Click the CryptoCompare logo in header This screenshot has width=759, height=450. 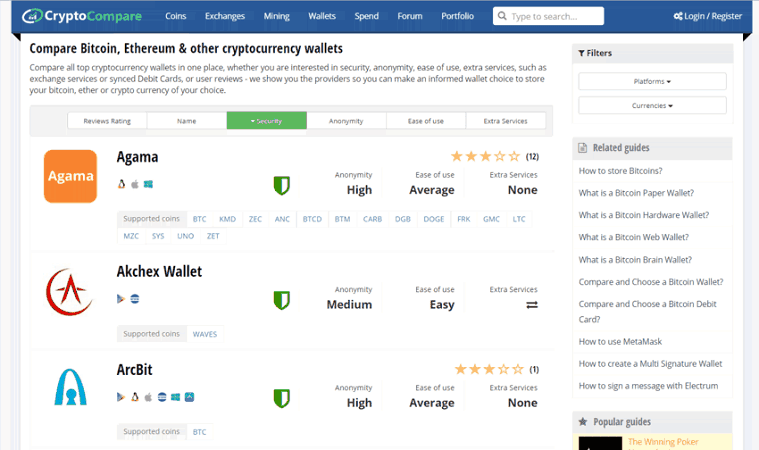81,16
